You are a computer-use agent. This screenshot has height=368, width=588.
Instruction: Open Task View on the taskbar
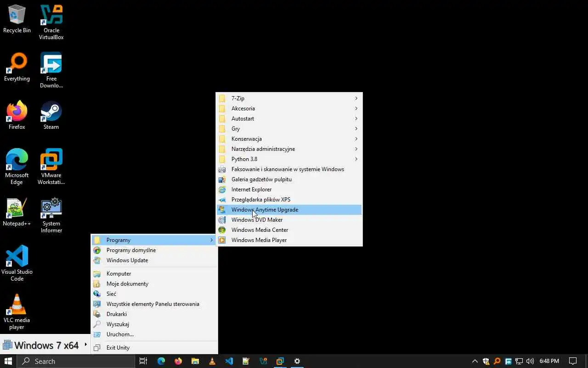tap(143, 361)
